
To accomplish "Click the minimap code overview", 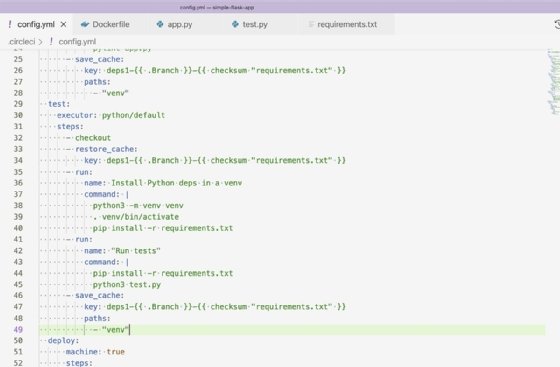I will pos(554,82).
